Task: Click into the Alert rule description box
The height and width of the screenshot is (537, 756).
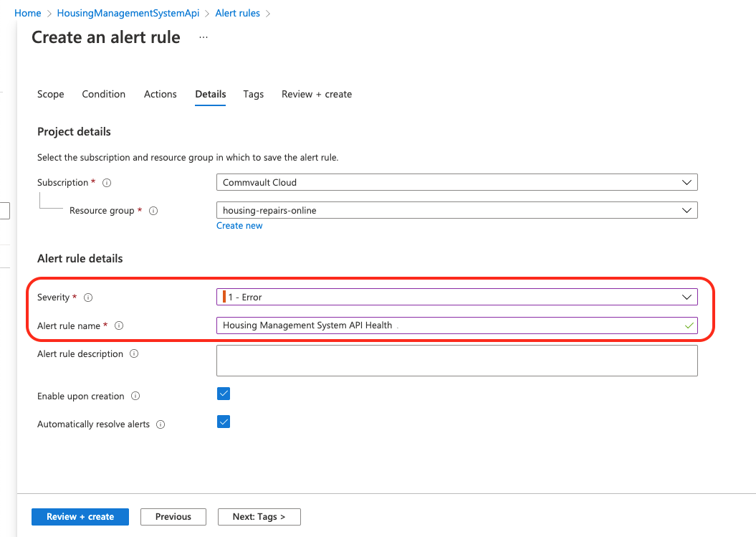Action: (457, 361)
